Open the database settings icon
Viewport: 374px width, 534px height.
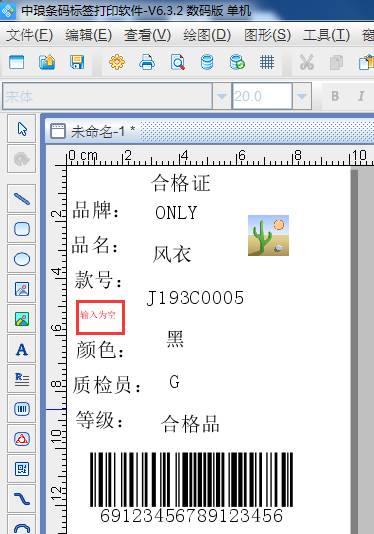tap(207, 62)
